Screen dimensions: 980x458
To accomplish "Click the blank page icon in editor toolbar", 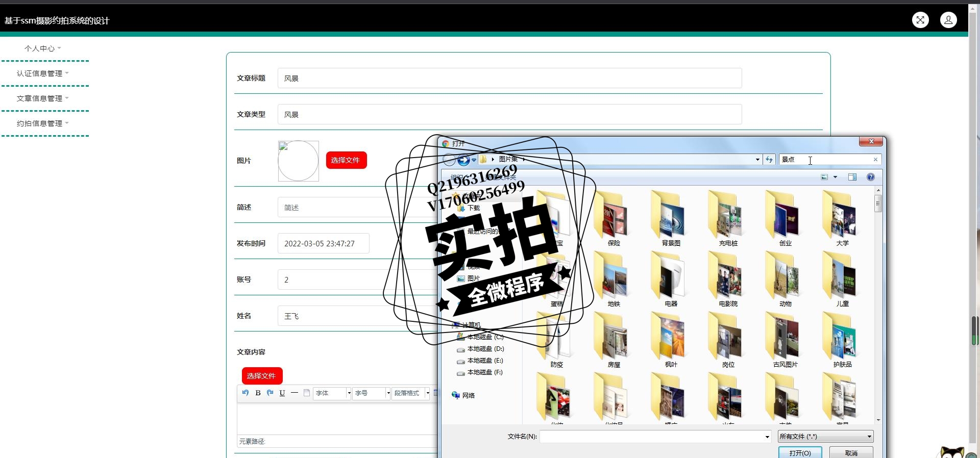I will 307,393.
